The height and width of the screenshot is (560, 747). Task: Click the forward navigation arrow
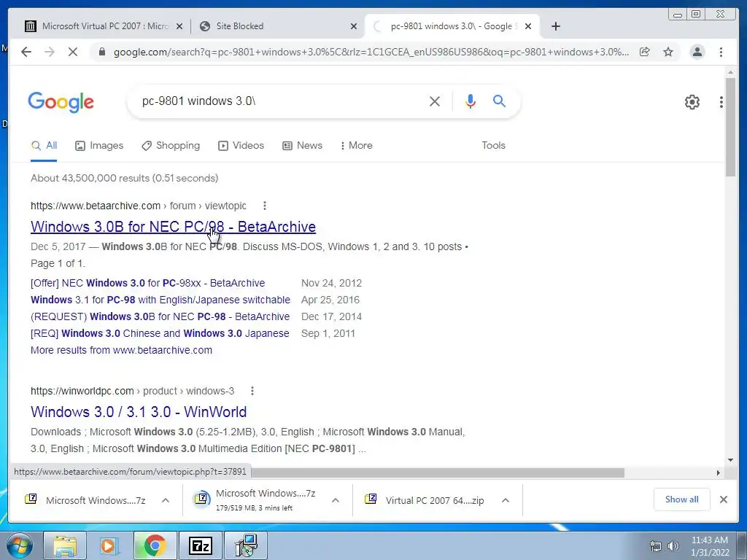pyautogui.click(x=50, y=52)
